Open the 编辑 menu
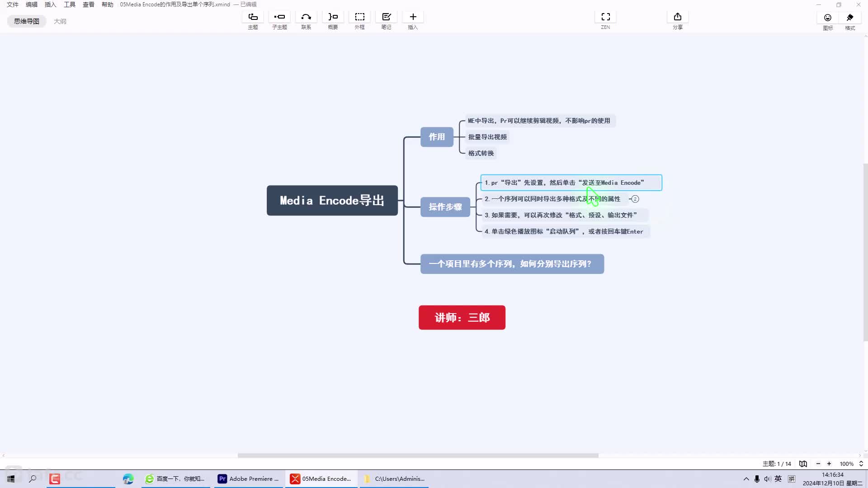Screen dimensions: 868x488 click(32, 5)
